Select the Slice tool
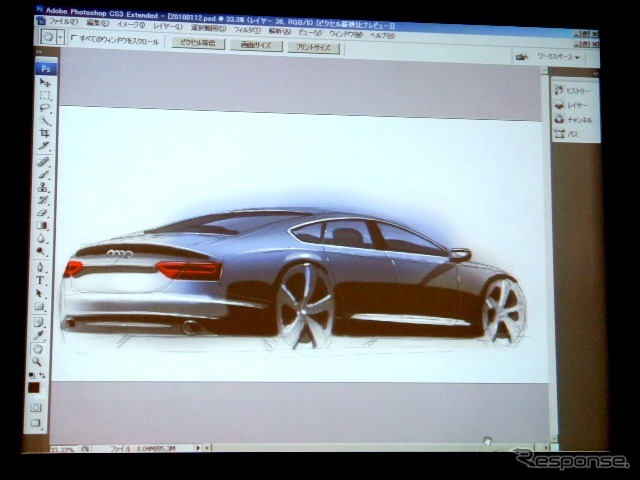 click(x=44, y=146)
